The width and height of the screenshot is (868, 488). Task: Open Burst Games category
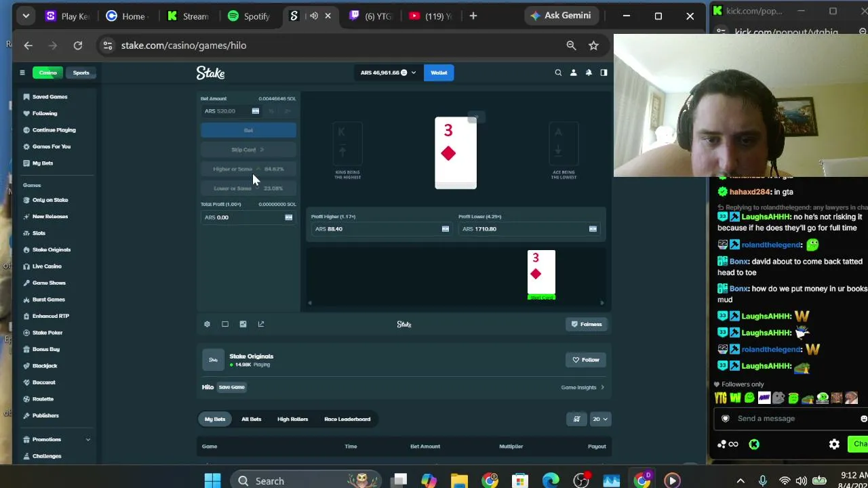click(x=48, y=300)
